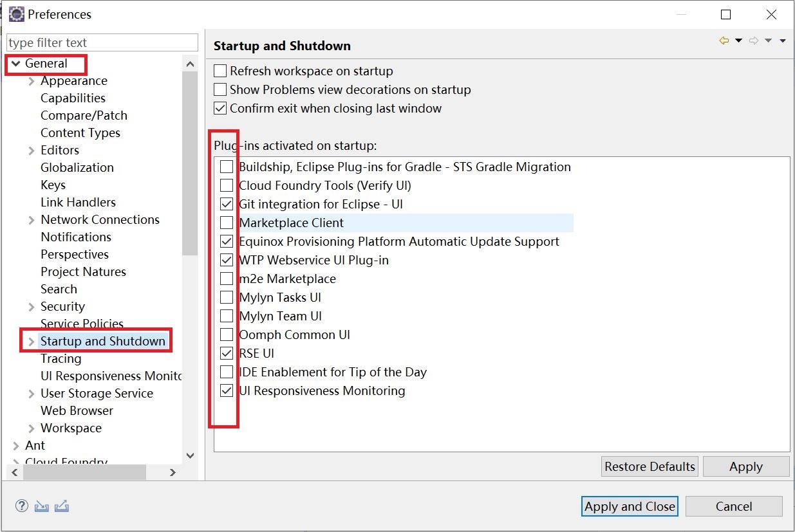Disable Git integration for Eclipse - UI
The image size is (795, 532).
(227, 205)
